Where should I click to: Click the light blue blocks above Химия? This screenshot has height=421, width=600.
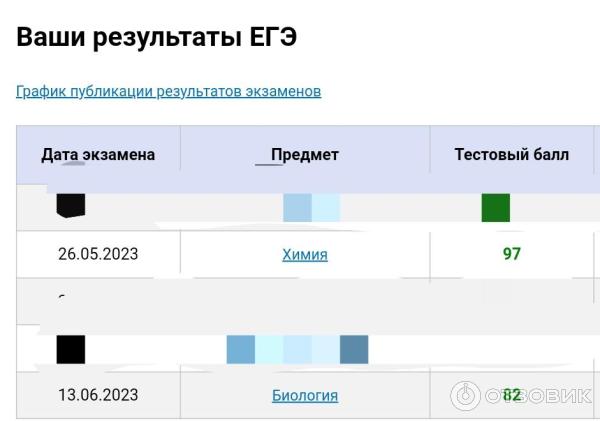click(x=311, y=208)
